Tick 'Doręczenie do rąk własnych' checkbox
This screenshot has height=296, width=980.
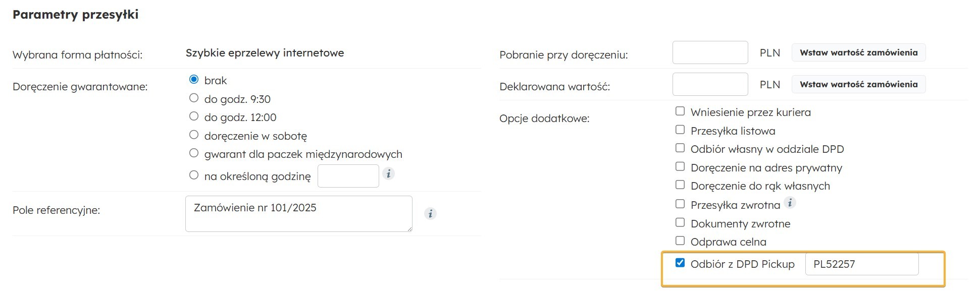point(680,185)
